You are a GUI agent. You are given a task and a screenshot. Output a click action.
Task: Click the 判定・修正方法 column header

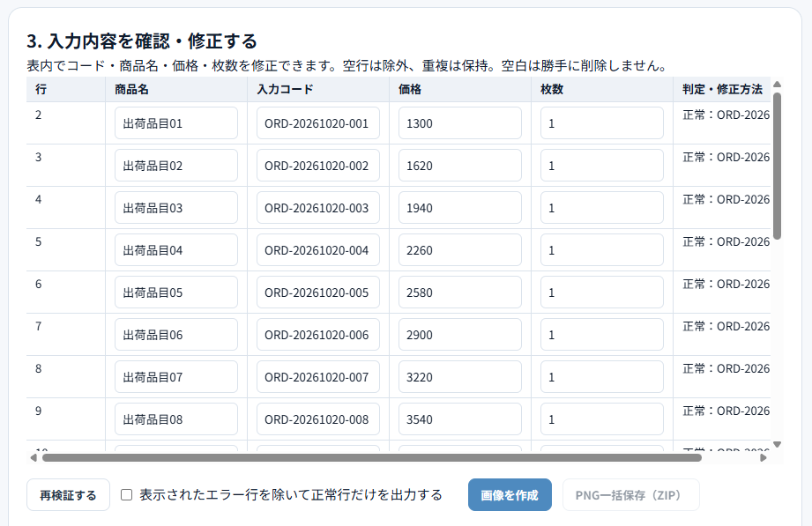722,90
